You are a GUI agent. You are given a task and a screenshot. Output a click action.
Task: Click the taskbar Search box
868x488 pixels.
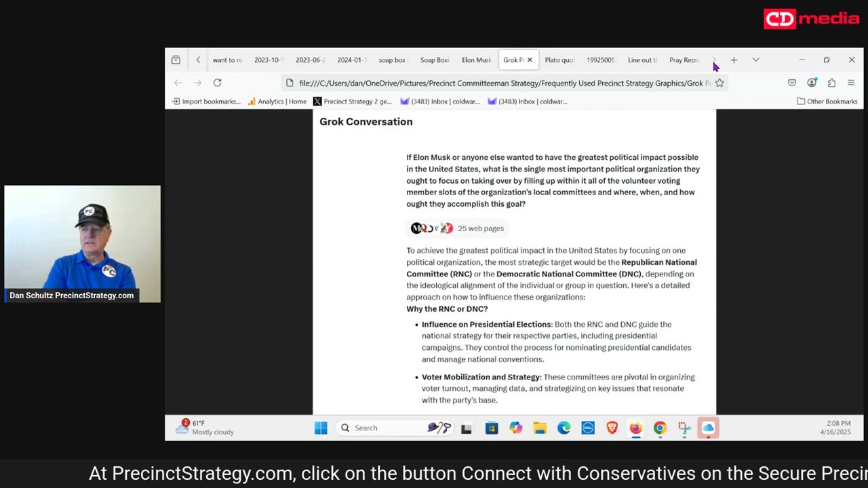click(395, 428)
